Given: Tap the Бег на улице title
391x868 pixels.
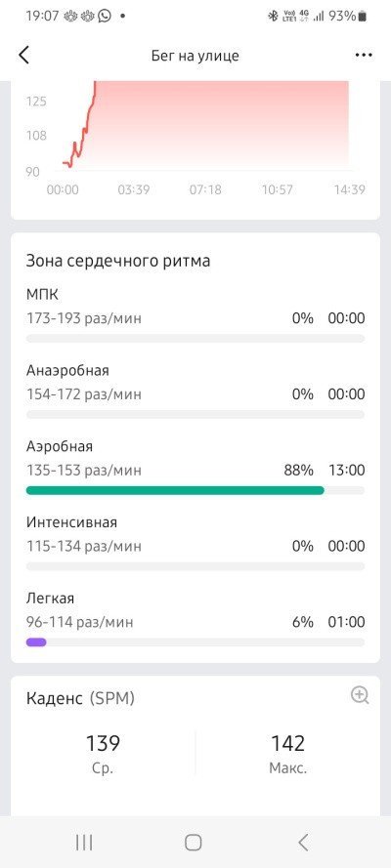Looking at the screenshot, I should (195, 56).
